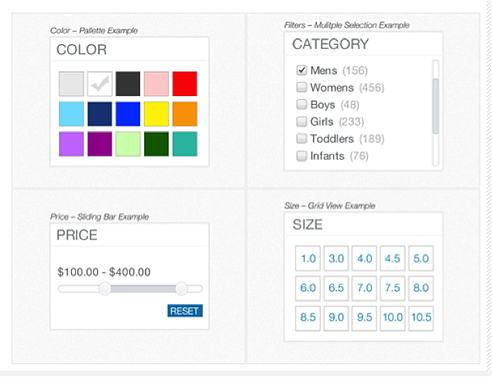Tick the Girls category checkbox
Image resolution: width=492 pixels, height=377 pixels.
[302, 121]
